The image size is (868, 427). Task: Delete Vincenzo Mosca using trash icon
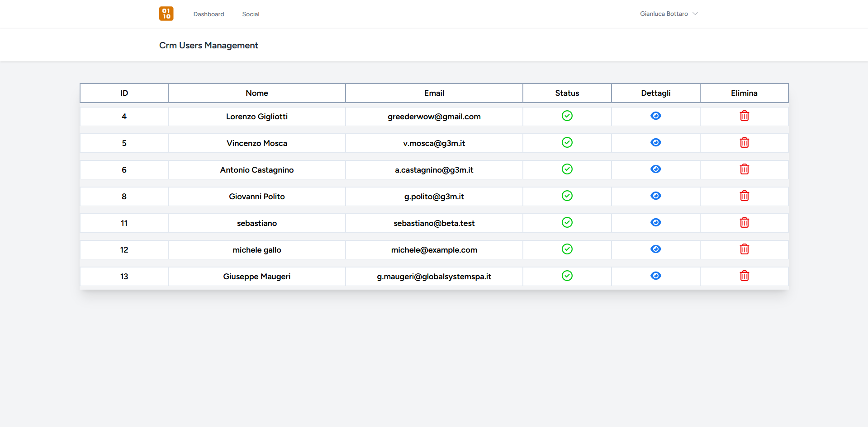coord(744,143)
